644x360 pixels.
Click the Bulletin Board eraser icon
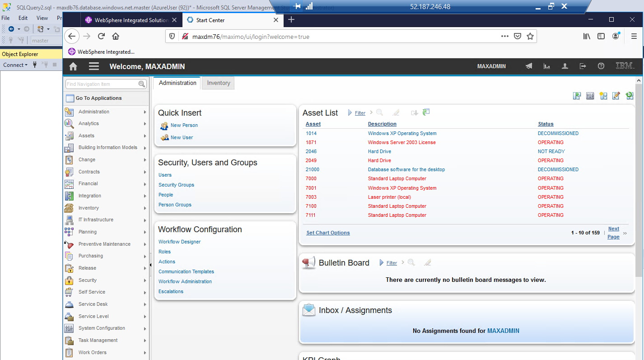428,262
